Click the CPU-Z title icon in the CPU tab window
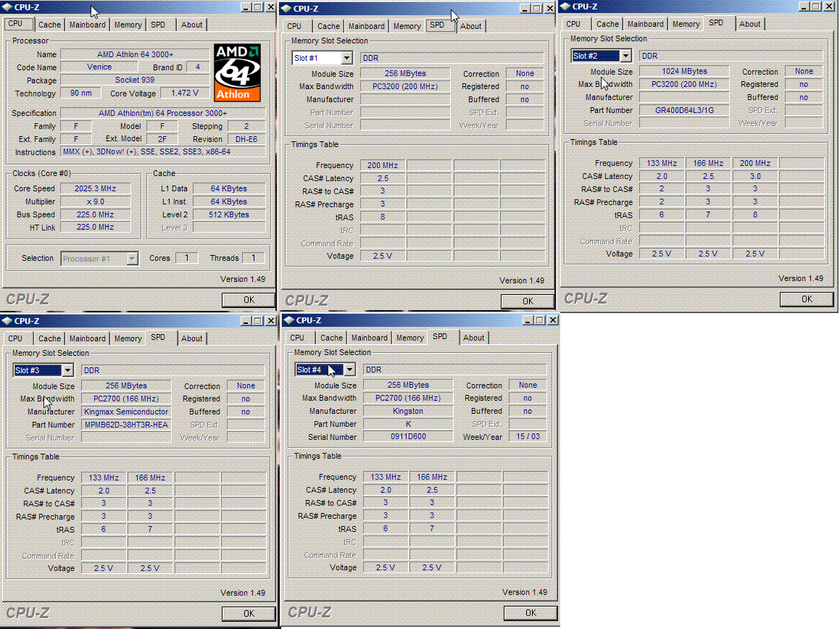 pyautogui.click(x=7, y=7)
